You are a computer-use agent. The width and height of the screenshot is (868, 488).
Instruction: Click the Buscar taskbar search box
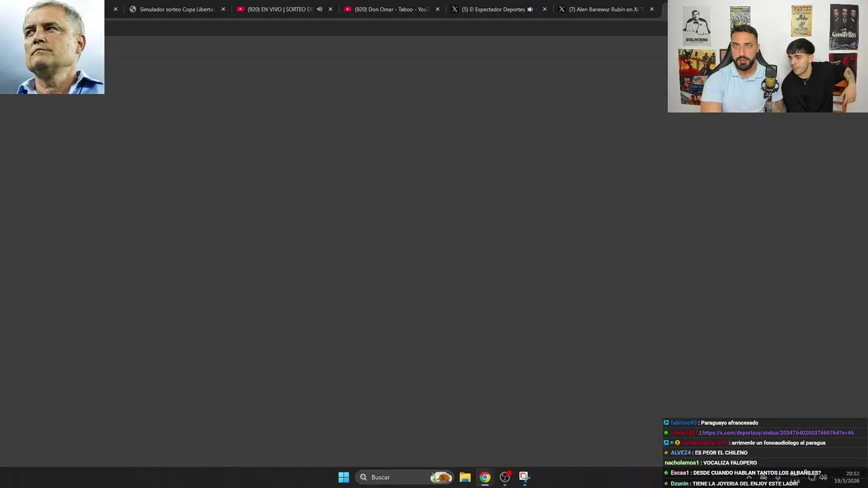click(405, 477)
